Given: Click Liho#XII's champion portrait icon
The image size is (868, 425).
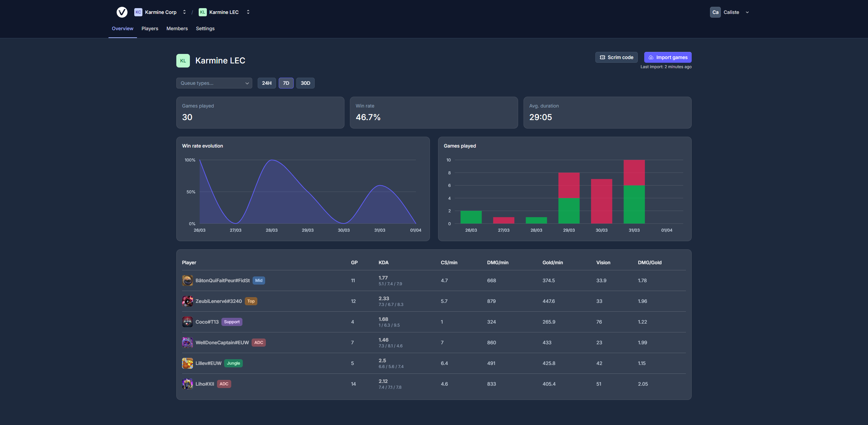Looking at the screenshot, I should 188,384.
